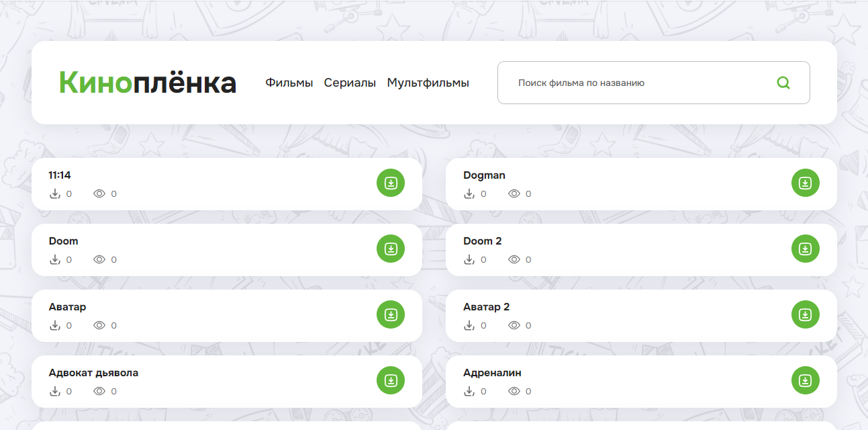Download the movie "Doom 2"

click(805, 249)
